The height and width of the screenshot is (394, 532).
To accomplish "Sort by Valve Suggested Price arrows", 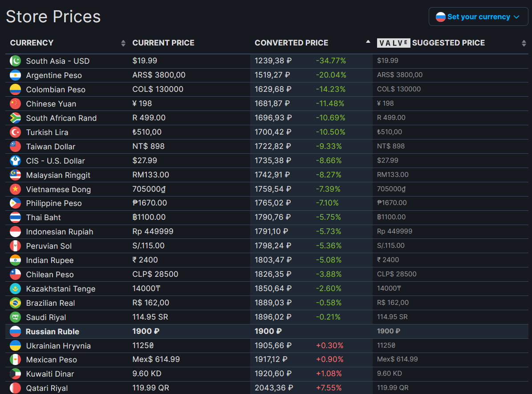I will pyautogui.click(x=524, y=43).
